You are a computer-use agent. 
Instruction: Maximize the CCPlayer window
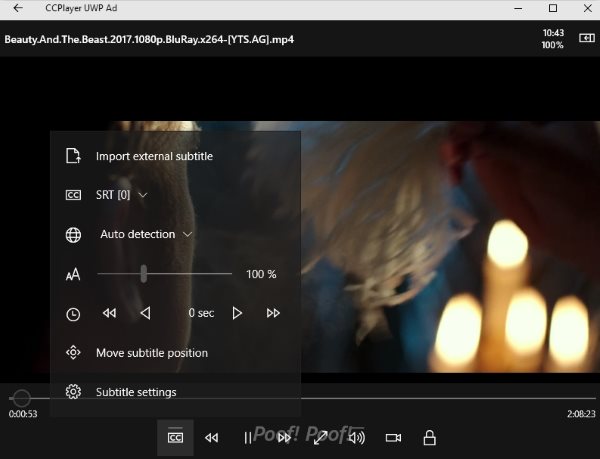point(553,8)
